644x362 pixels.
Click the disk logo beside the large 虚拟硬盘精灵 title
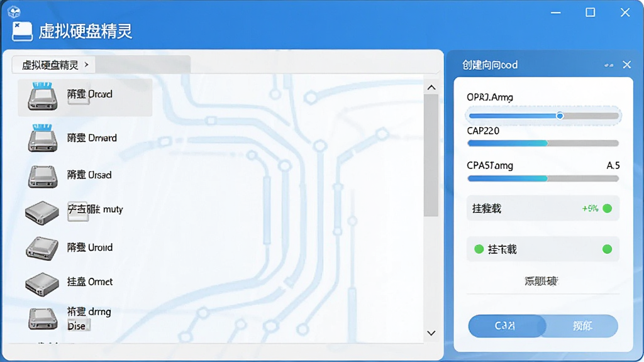click(22, 31)
